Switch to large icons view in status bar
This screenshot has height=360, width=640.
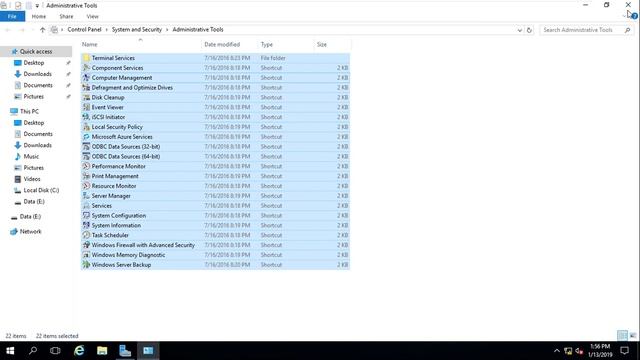coord(633,336)
